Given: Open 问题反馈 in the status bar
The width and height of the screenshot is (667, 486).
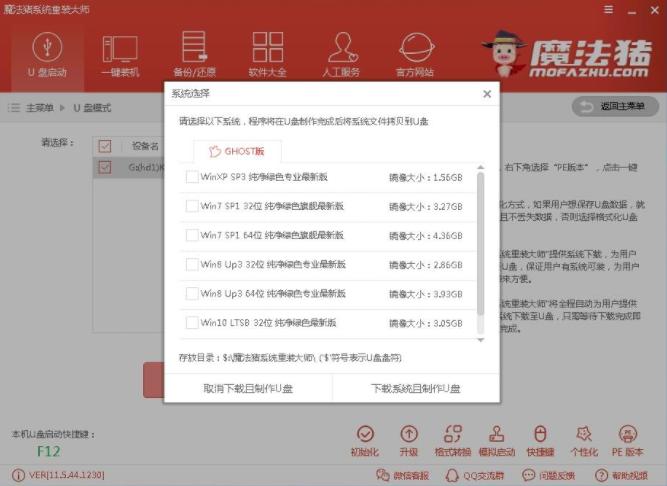Looking at the screenshot, I should point(549,475).
